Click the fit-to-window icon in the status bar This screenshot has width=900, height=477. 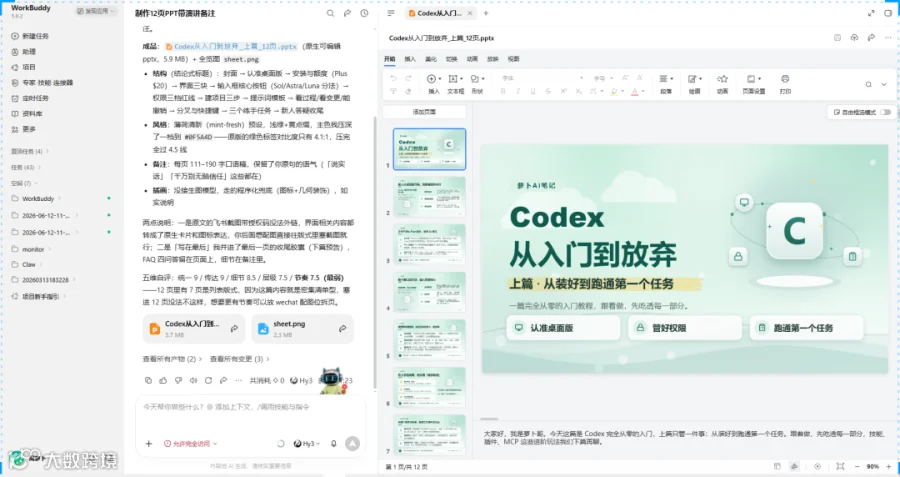[840, 467]
